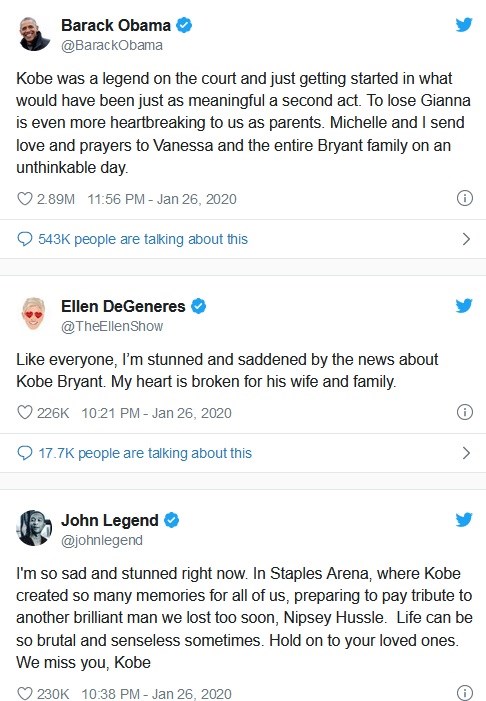
Task: Click the Twitter bird icon on Ellen's tweet
Action: pyautogui.click(x=464, y=306)
